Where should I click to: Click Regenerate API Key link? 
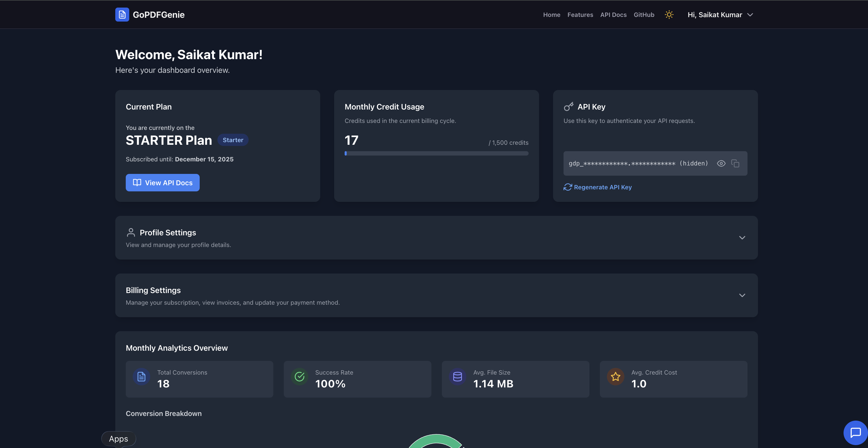(598, 187)
